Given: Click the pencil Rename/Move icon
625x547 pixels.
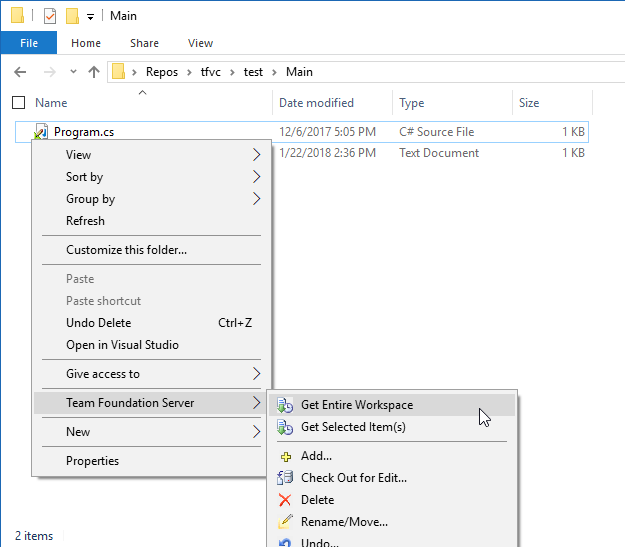Looking at the screenshot, I should point(285,521).
